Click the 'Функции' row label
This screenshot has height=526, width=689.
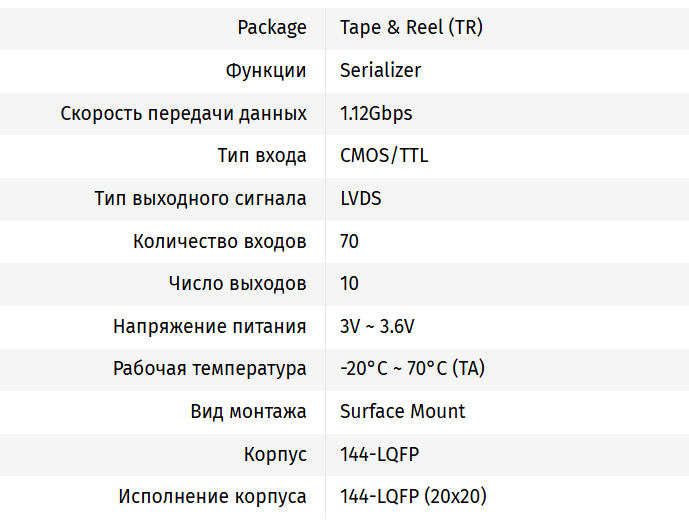click(266, 71)
